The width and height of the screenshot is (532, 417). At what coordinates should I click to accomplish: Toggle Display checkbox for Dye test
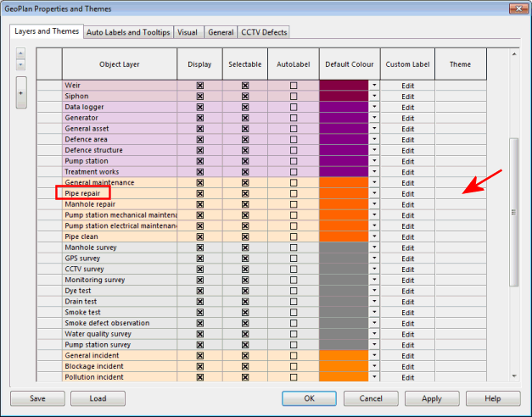point(200,291)
